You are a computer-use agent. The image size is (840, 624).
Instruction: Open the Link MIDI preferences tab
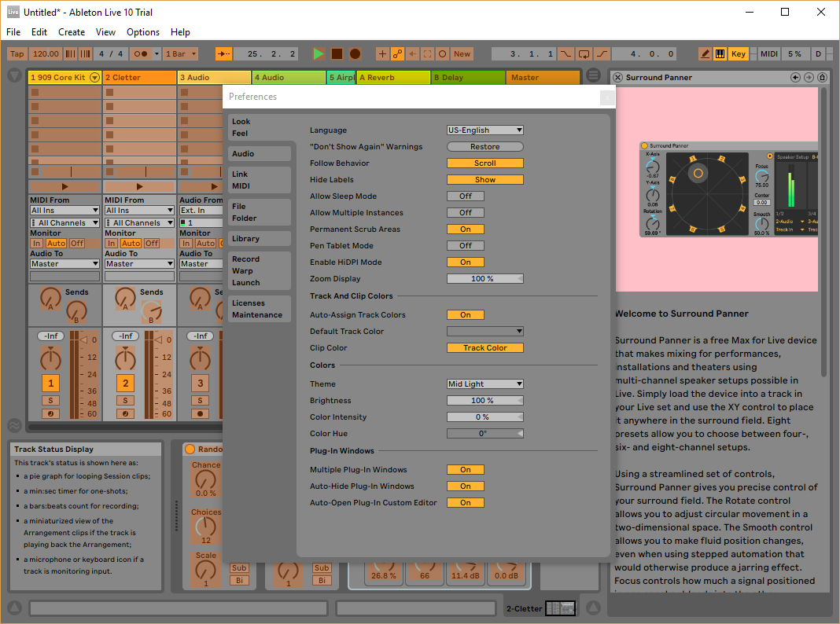(x=260, y=180)
